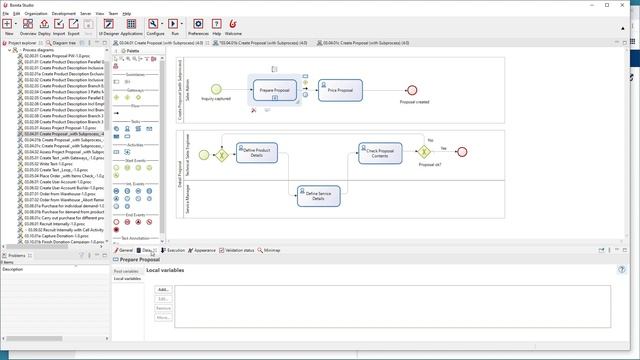Select the Inquiry captured start event
The width and height of the screenshot is (640, 360).
[216, 89]
